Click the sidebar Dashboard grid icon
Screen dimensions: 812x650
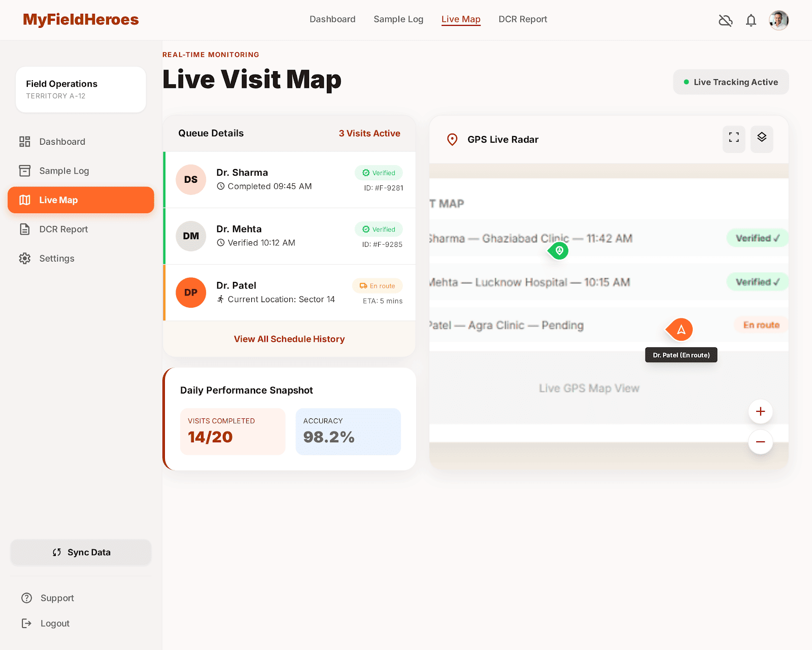[x=25, y=142]
